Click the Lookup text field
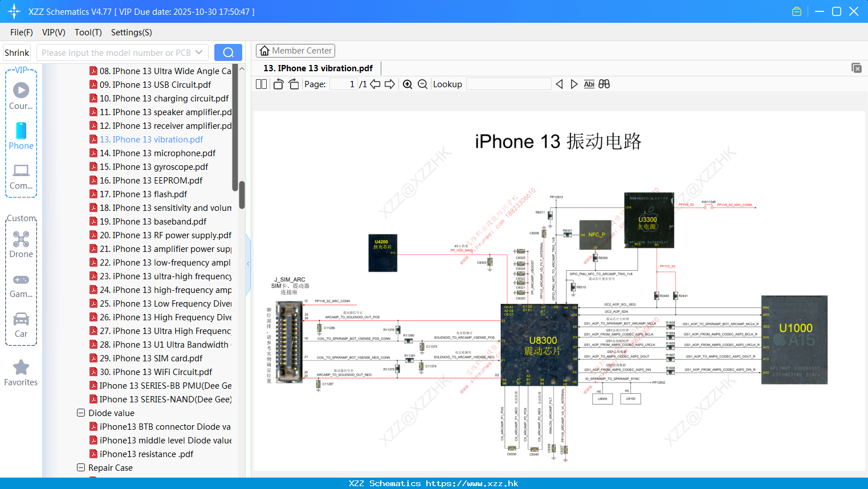Viewport: 868px width, 489px height. (508, 84)
